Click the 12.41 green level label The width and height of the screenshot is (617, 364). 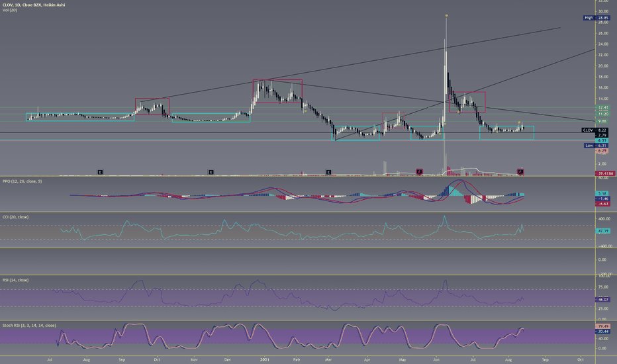click(x=603, y=107)
